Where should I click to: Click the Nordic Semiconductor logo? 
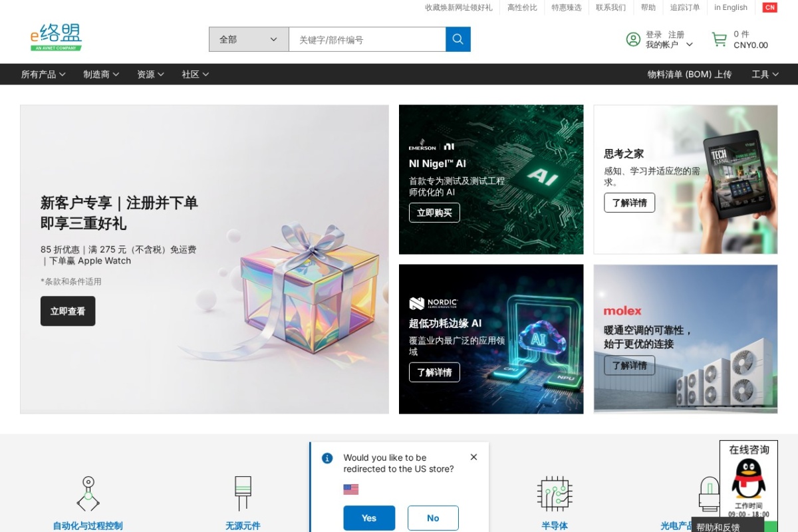(x=434, y=303)
